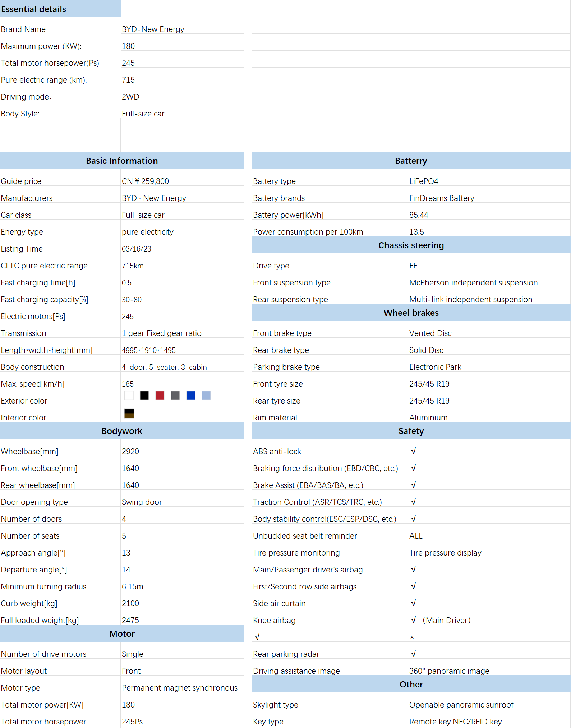Image resolution: width=571 pixels, height=728 pixels.
Task: Click the Drive type FF value
Action: [x=413, y=266]
